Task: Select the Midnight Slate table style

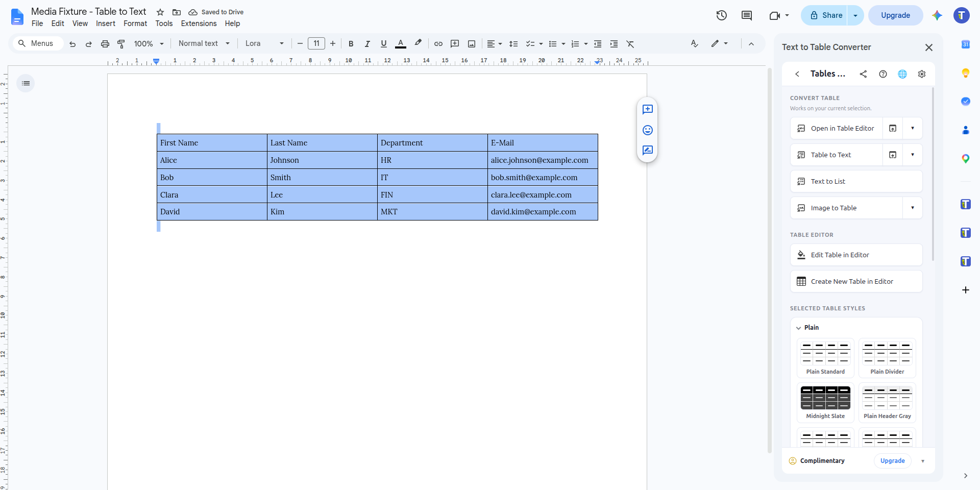Action: [825, 403]
